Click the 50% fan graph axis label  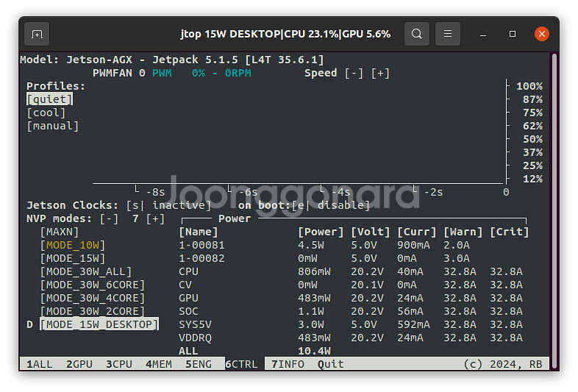click(x=532, y=139)
